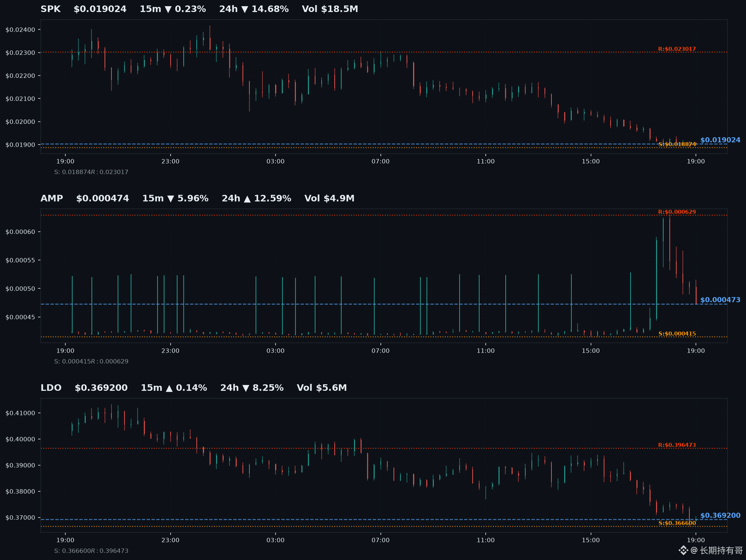Click the "$0.02100" y-axis label
The width and height of the screenshot is (746, 560).
click(20, 99)
